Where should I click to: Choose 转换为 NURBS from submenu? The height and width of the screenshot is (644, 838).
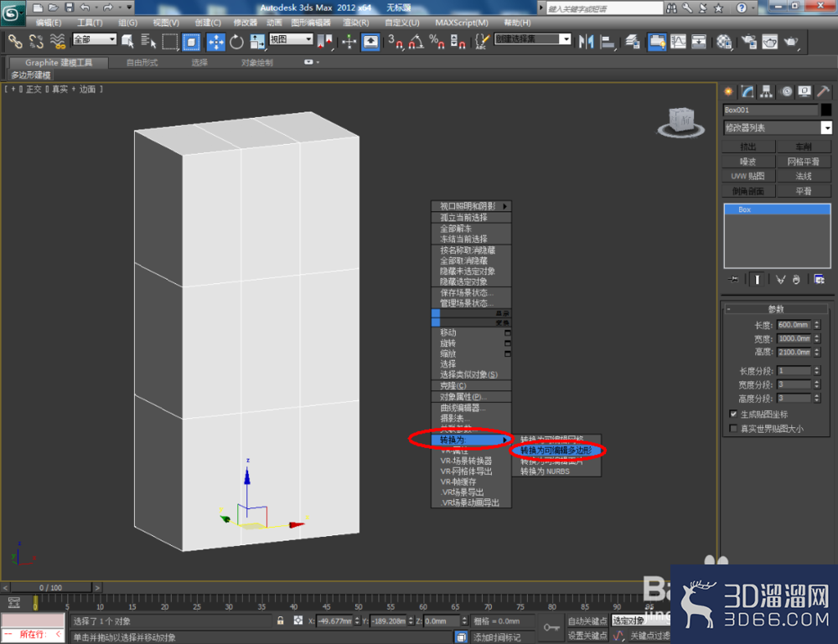(556, 471)
